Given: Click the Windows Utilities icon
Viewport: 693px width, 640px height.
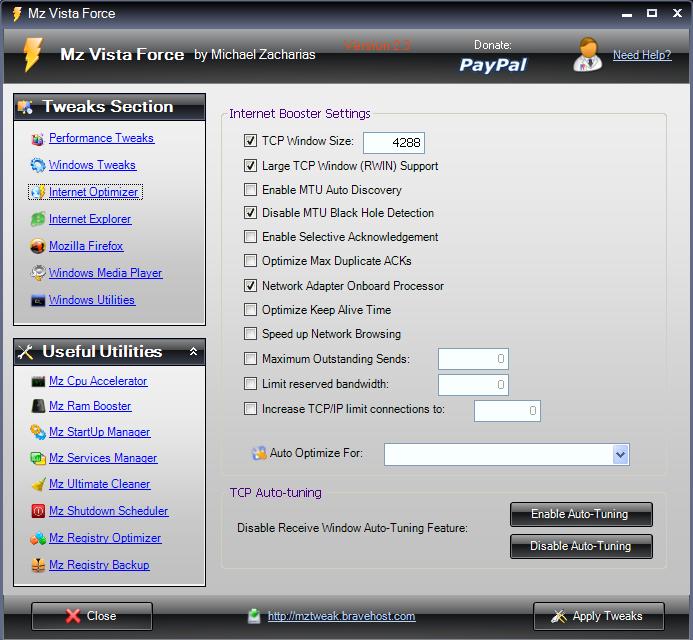Looking at the screenshot, I should [x=38, y=301].
